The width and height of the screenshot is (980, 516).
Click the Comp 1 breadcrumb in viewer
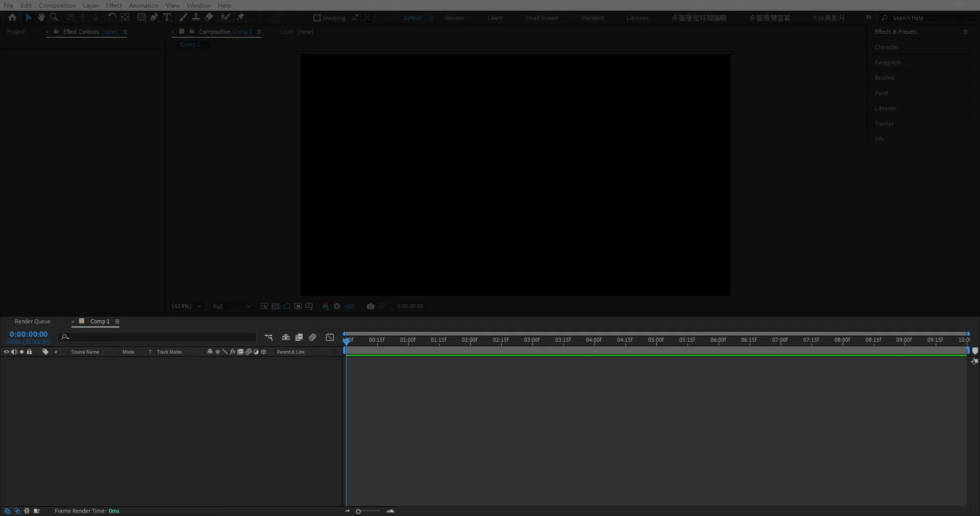(190, 44)
